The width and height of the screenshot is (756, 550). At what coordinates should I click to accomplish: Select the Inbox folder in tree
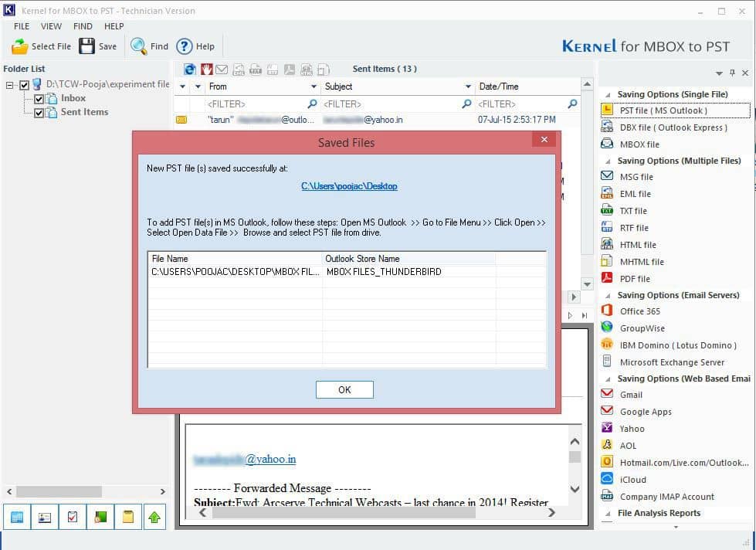click(73, 98)
